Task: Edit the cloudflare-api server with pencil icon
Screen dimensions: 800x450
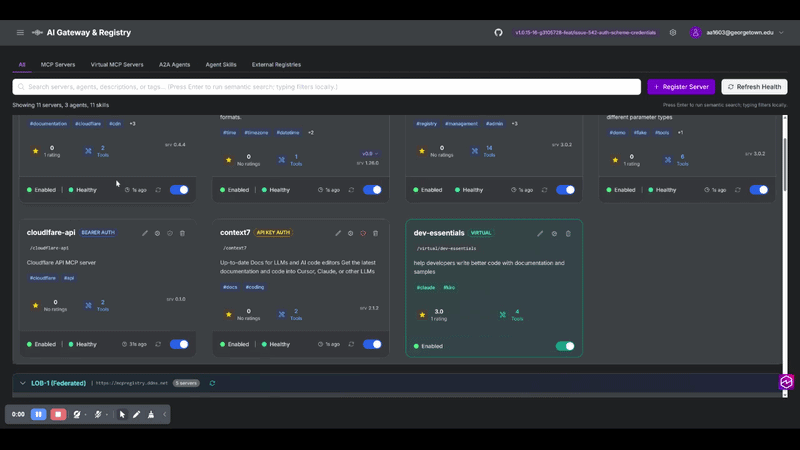Action: pos(145,233)
